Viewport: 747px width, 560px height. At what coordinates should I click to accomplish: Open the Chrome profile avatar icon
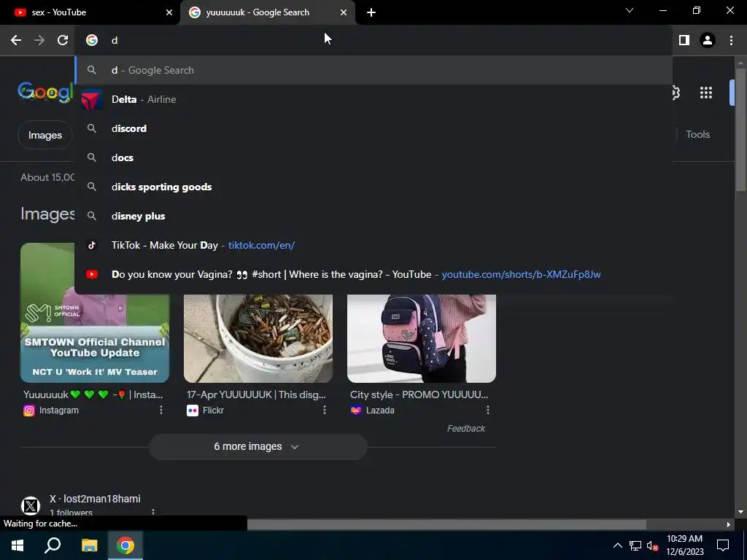click(x=708, y=40)
